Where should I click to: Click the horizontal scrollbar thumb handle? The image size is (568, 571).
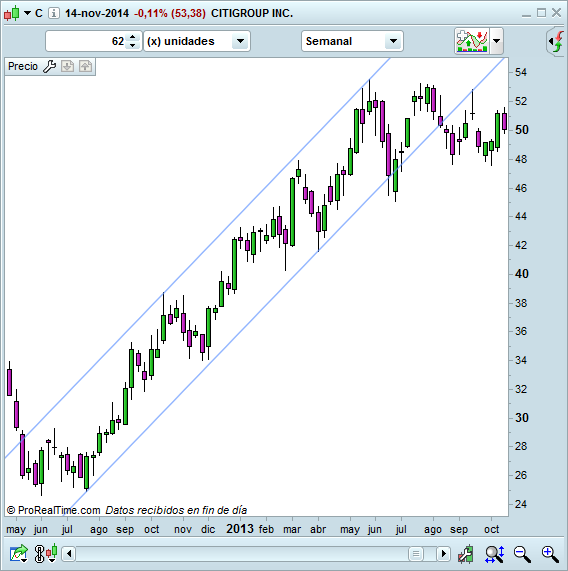point(416,554)
